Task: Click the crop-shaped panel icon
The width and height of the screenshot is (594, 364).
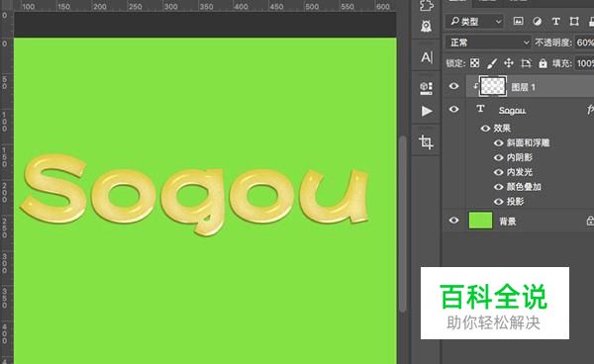Action: (426, 142)
